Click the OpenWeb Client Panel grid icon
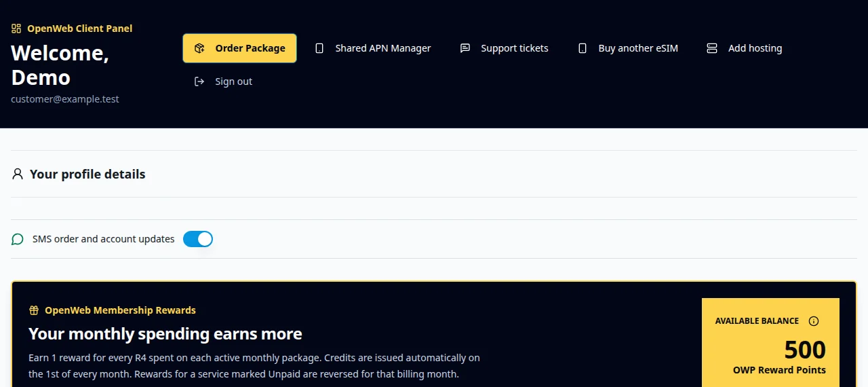The width and height of the screenshot is (868, 387). 16,29
